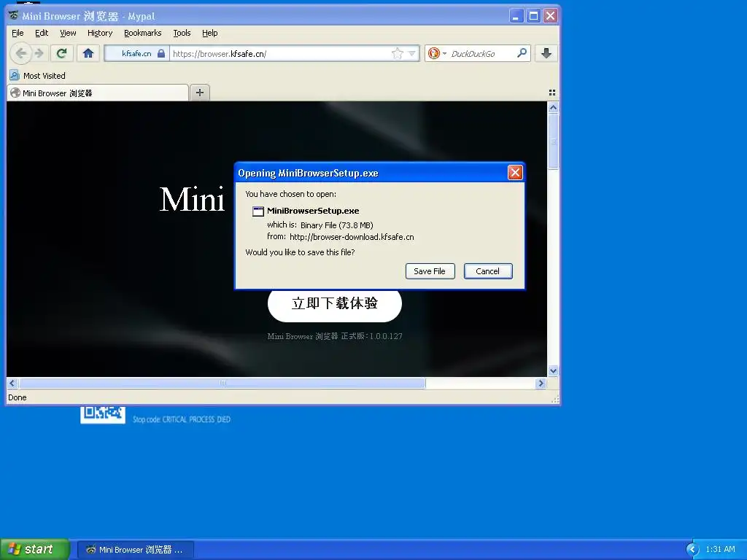Screen dimensions: 747x560
Task: Open the File menu
Action: [18, 33]
